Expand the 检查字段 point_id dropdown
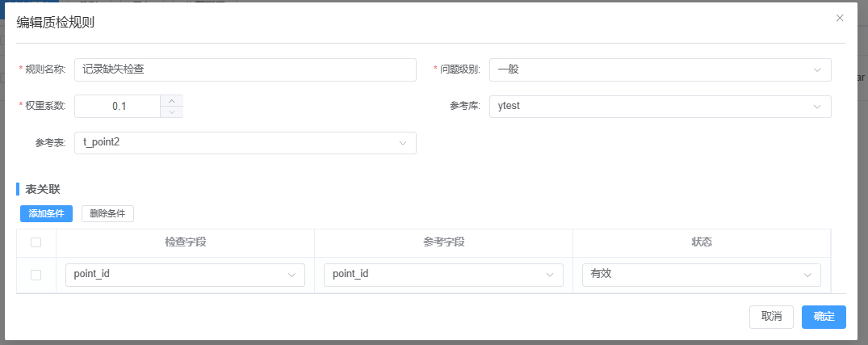 (185, 275)
